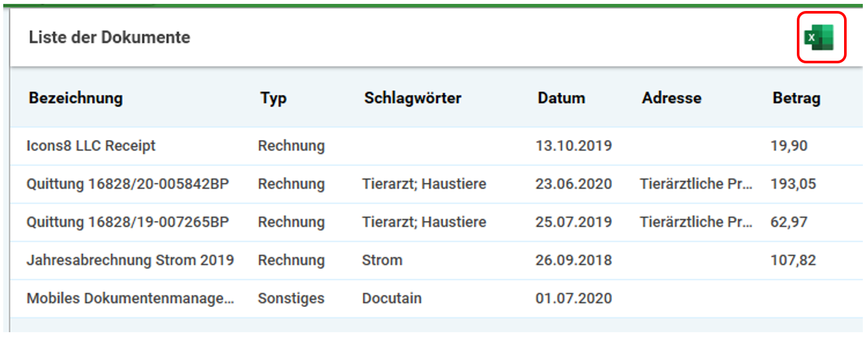The image size is (868, 338).
Task: Click the date 13.10.2019 cell
Action: [574, 146]
